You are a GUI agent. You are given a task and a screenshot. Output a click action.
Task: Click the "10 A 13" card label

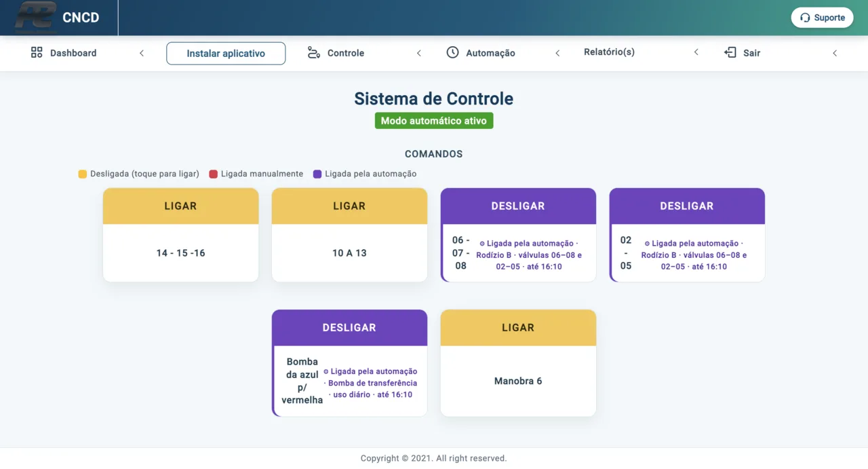(349, 253)
